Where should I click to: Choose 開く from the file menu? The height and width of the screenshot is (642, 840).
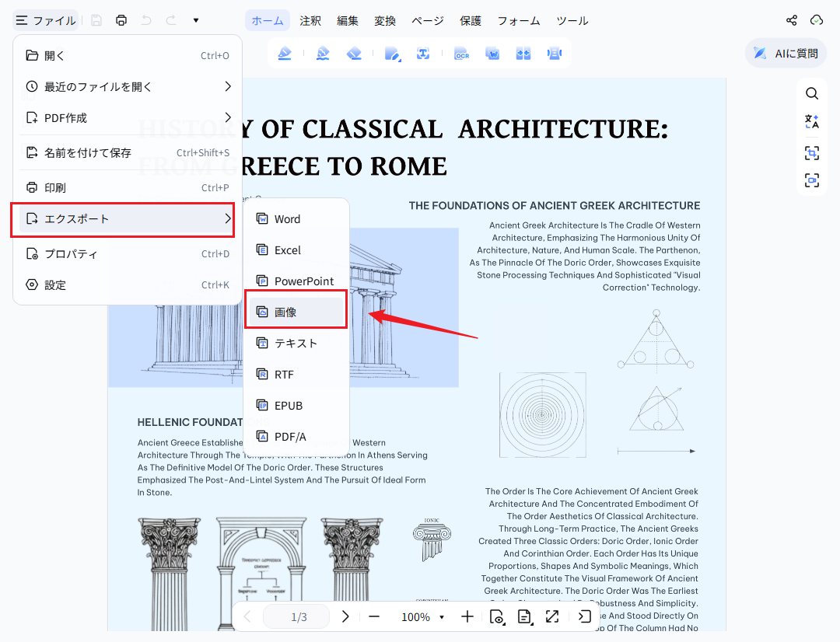coord(128,55)
